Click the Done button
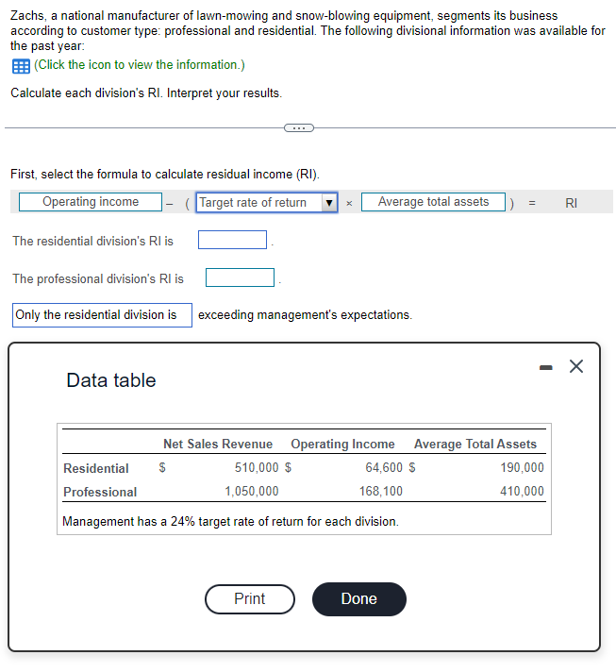 pyautogui.click(x=359, y=598)
